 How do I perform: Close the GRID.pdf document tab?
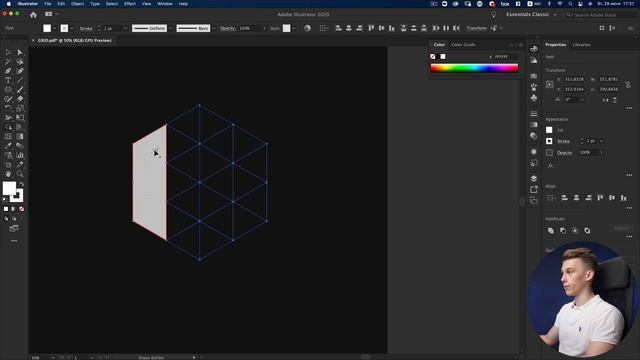coord(33,40)
